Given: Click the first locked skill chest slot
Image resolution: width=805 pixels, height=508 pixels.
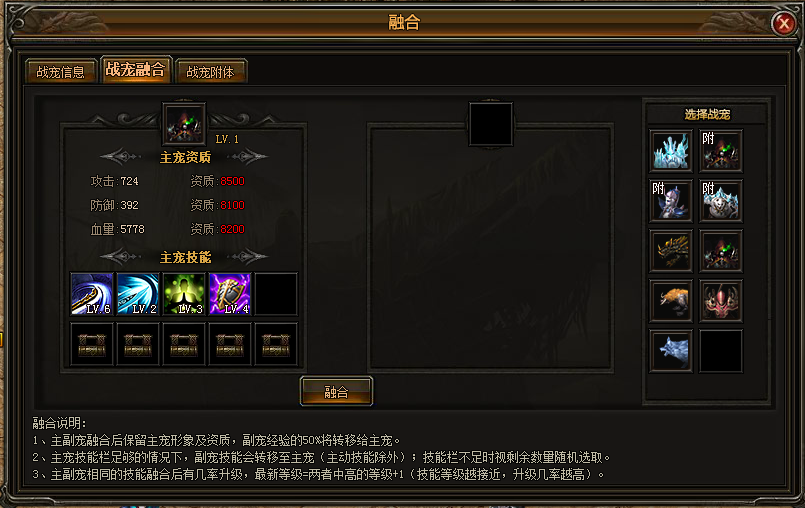Looking at the screenshot, I should click(x=91, y=344).
